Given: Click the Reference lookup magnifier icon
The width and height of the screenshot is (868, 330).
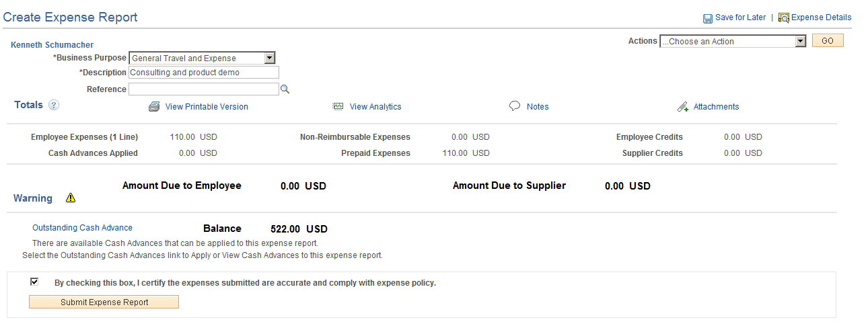Looking at the screenshot, I should (x=285, y=89).
